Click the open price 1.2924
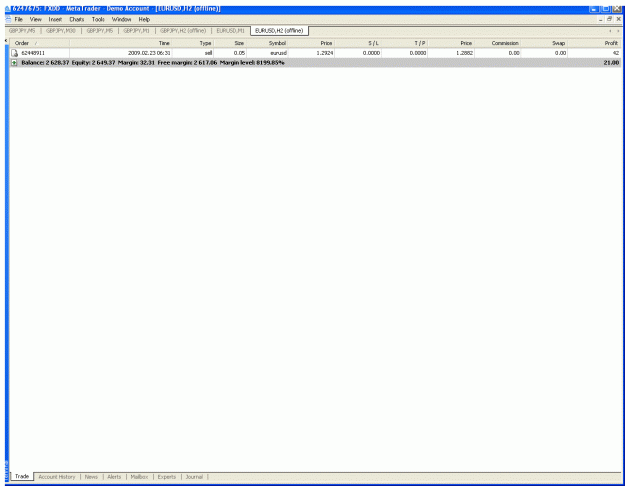The width and height of the screenshot is (625, 486). click(x=325, y=53)
